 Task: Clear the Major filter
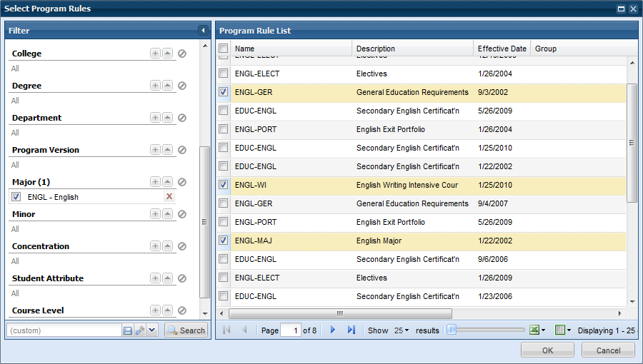tap(182, 182)
